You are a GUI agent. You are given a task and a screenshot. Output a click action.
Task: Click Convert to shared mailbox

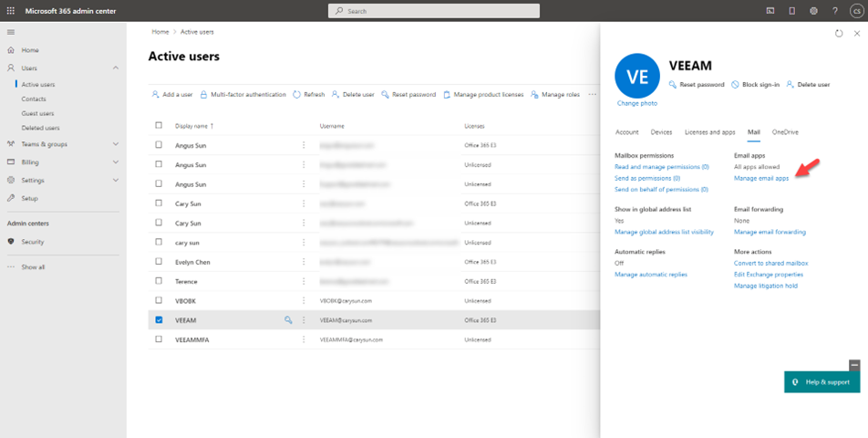(770, 263)
